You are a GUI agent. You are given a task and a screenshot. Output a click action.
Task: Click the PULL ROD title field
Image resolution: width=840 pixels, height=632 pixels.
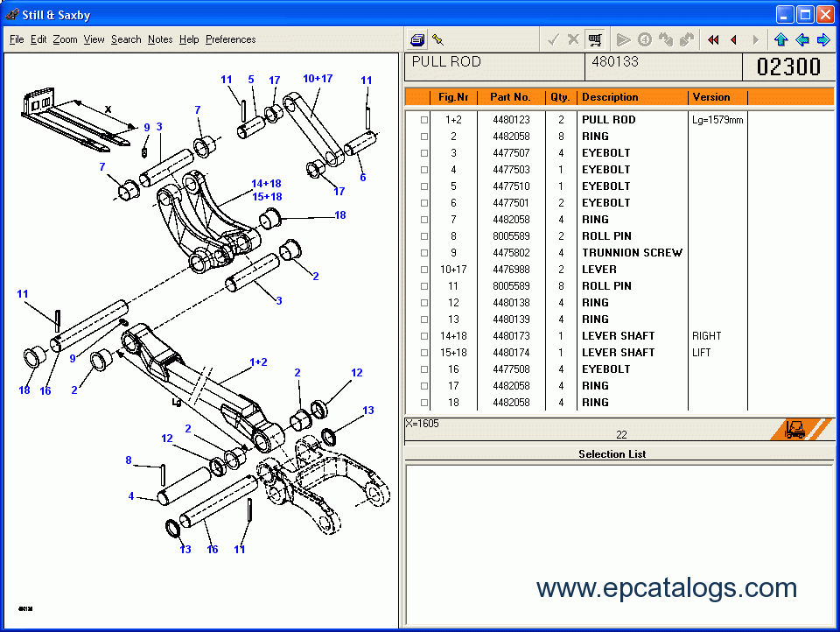[x=494, y=67]
